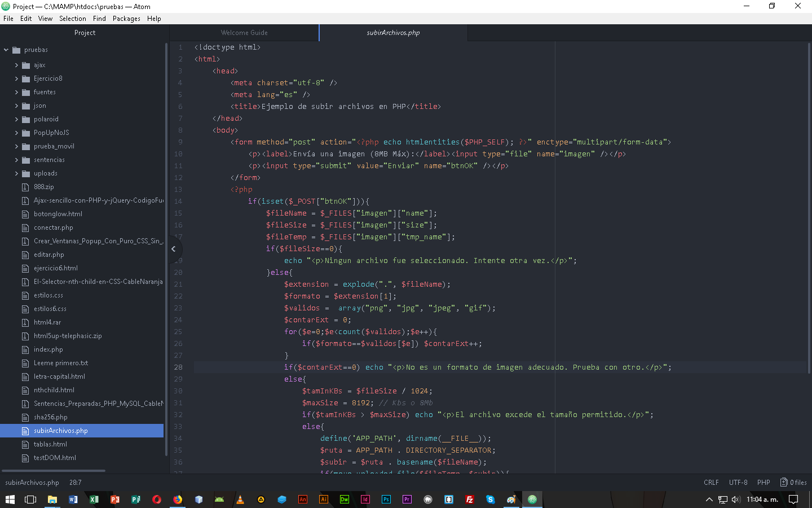Open the View menu

(45, 19)
